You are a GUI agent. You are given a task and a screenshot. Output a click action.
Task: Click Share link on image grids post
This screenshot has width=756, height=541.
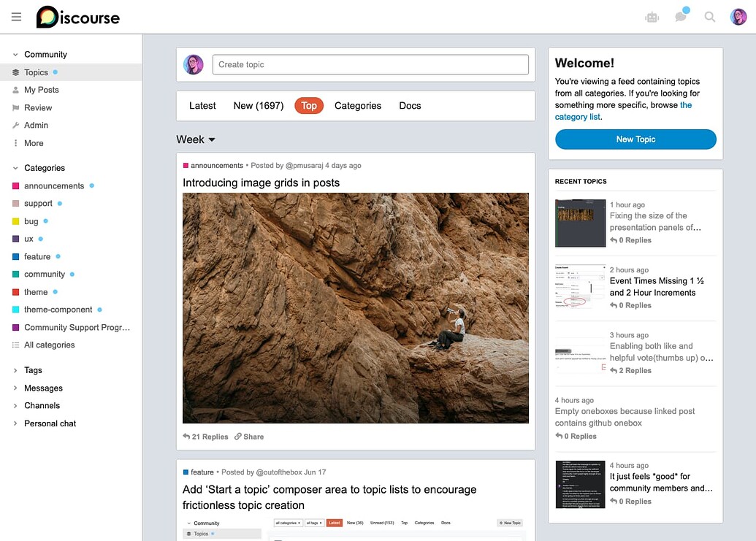pyautogui.click(x=249, y=437)
